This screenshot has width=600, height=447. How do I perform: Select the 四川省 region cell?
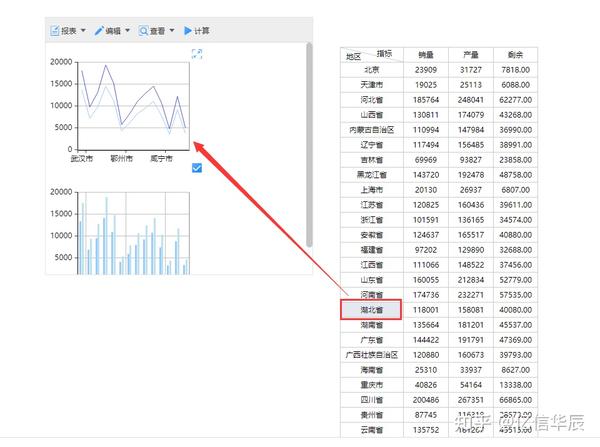372,400
